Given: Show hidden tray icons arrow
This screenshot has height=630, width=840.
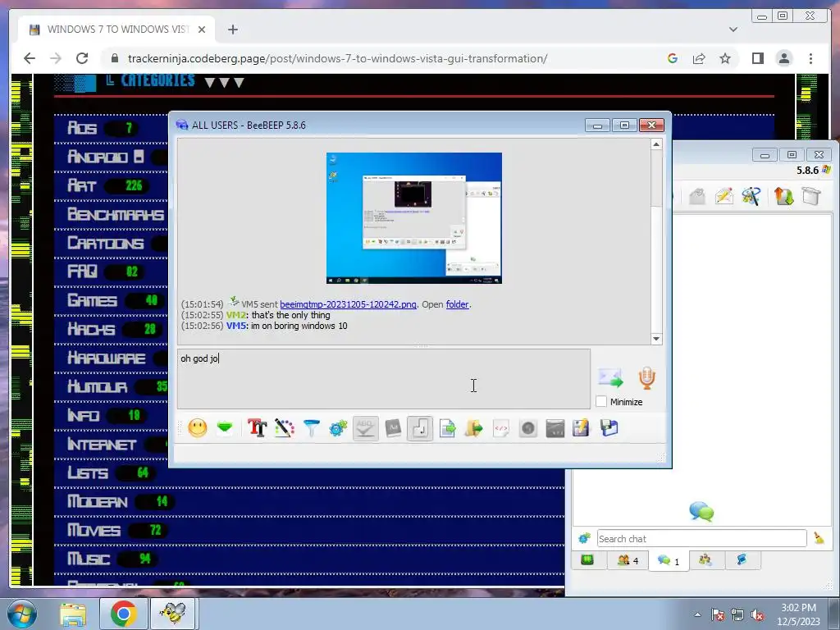Looking at the screenshot, I should [x=697, y=614].
